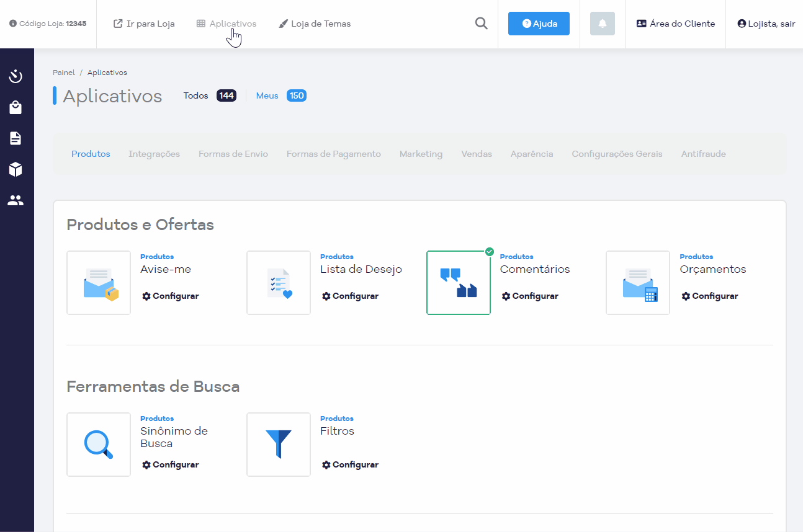This screenshot has width=803, height=532.
Task: Open the box/products sidebar icon
Action: tap(16, 169)
